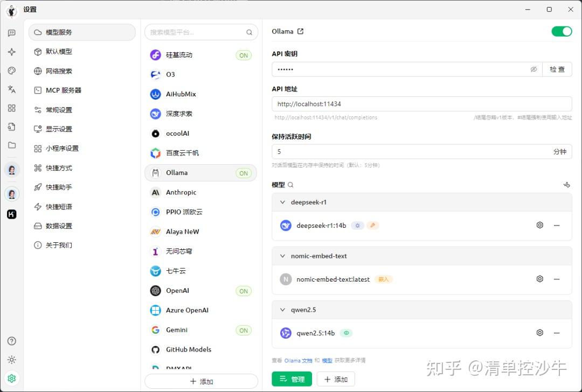The height and width of the screenshot is (392, 582).
Task: Open the files folder icon in sidebar
Action: (x=11, y=145)
